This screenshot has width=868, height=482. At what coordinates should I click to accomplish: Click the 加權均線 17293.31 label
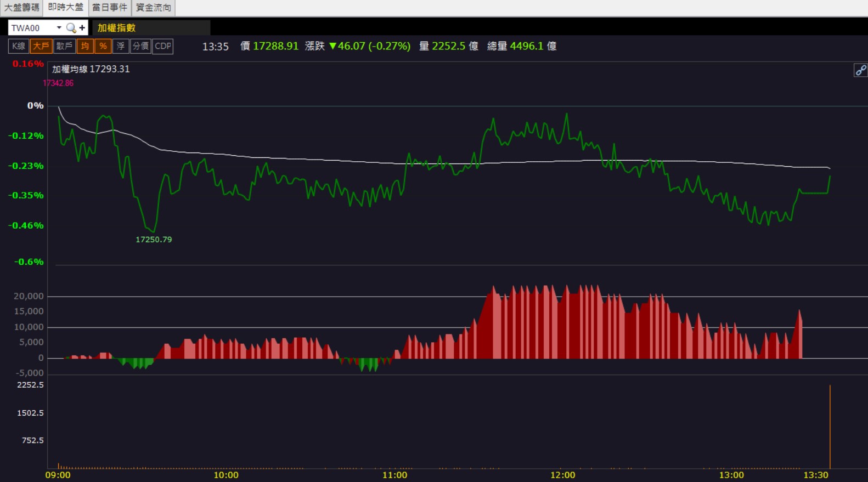tap(91, 69)
